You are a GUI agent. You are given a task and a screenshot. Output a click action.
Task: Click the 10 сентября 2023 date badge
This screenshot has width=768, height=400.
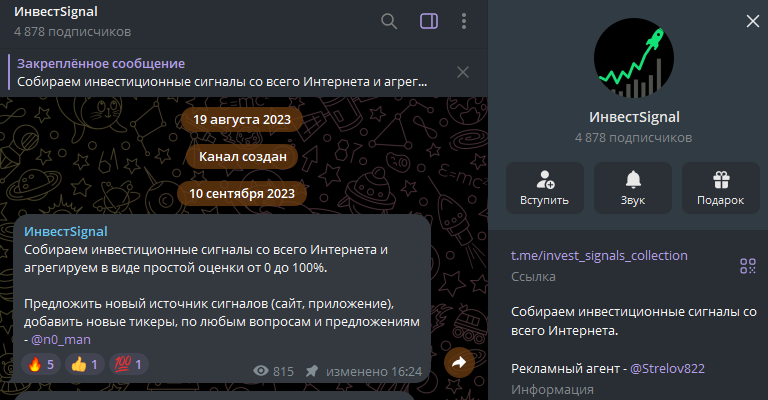coord(242,194)
